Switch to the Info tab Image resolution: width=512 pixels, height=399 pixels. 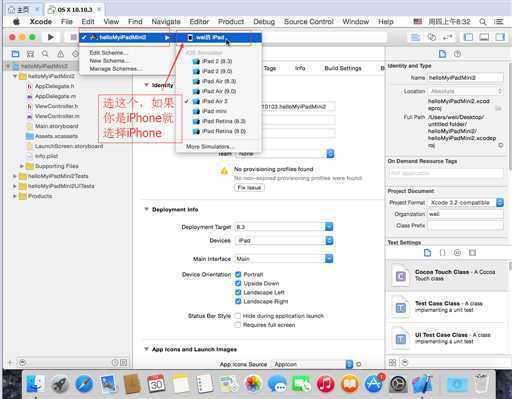[x=300, y=68]
